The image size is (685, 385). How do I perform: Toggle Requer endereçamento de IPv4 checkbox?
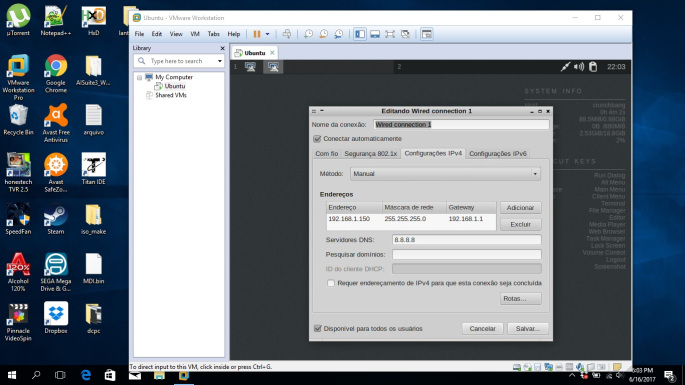(x=331, y=283)
